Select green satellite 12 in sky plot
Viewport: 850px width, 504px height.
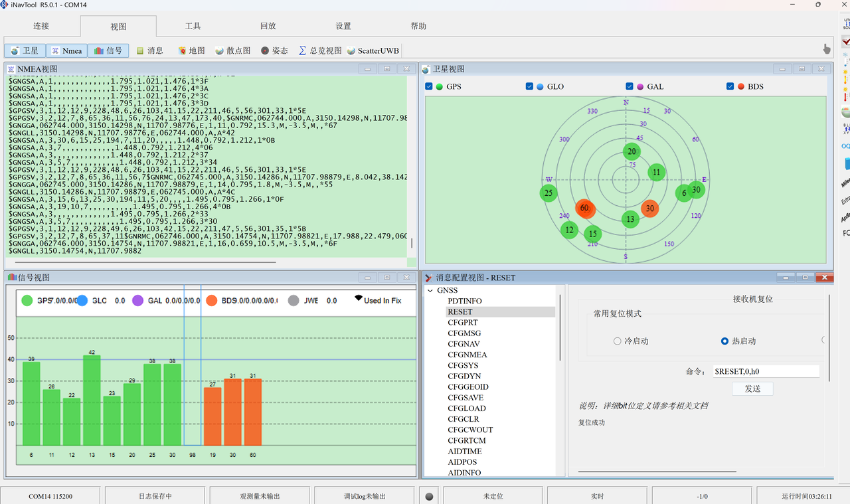(x=569, y=230)
